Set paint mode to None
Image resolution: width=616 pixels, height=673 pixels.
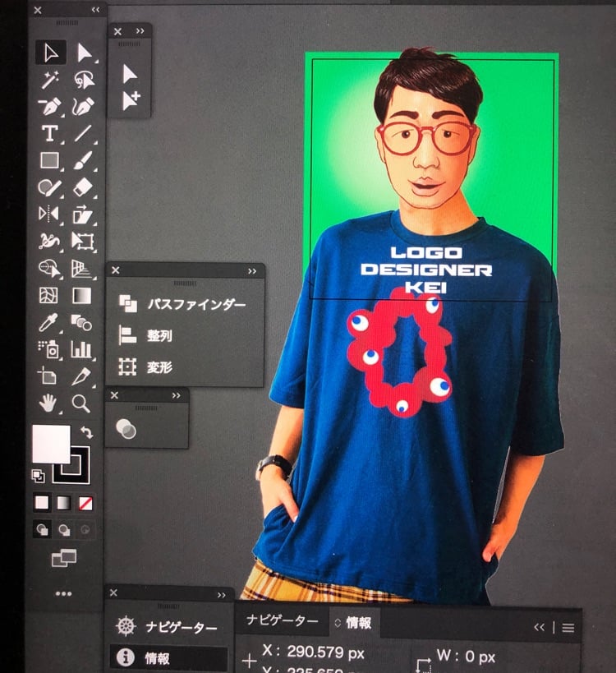click(x=85, y=502)
